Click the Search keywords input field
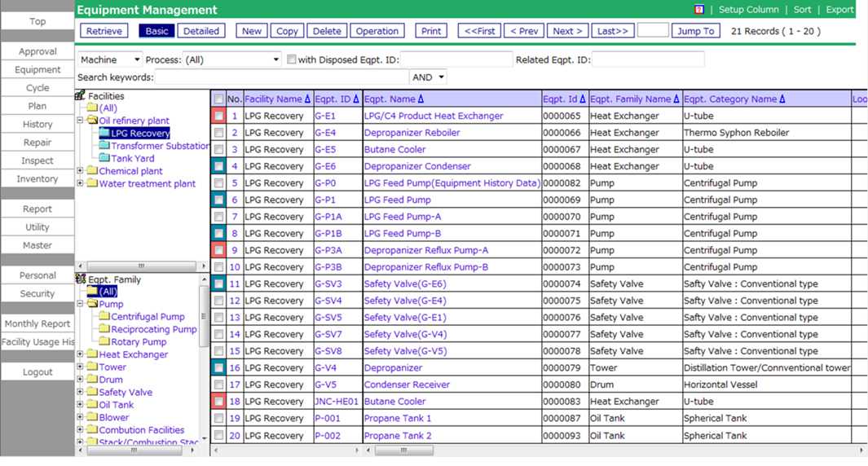The image size is (868, 466). point(281,77)
